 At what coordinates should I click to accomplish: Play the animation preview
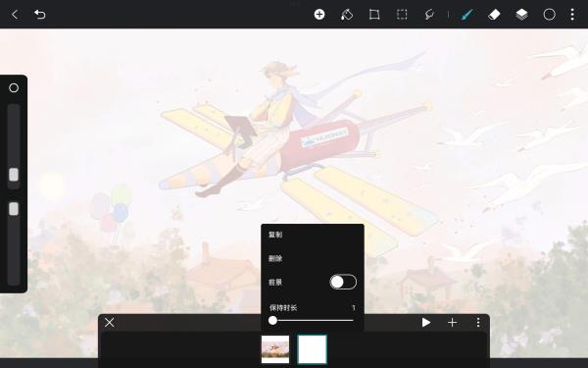(x=425, y=323)
